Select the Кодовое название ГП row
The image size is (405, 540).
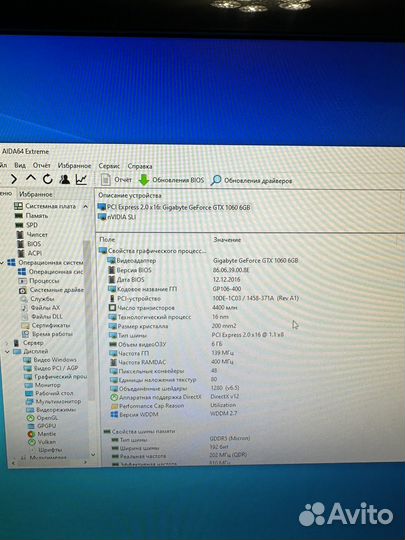[x=175, y=289]
